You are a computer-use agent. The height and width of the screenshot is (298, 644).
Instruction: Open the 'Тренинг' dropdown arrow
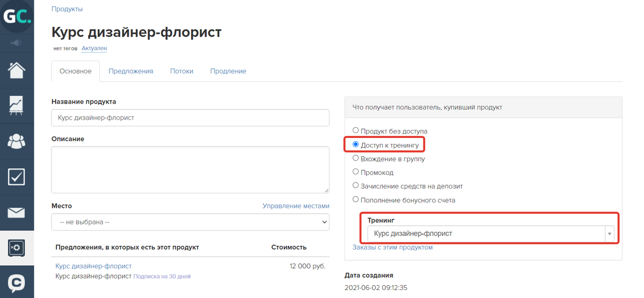coord(609,234)
